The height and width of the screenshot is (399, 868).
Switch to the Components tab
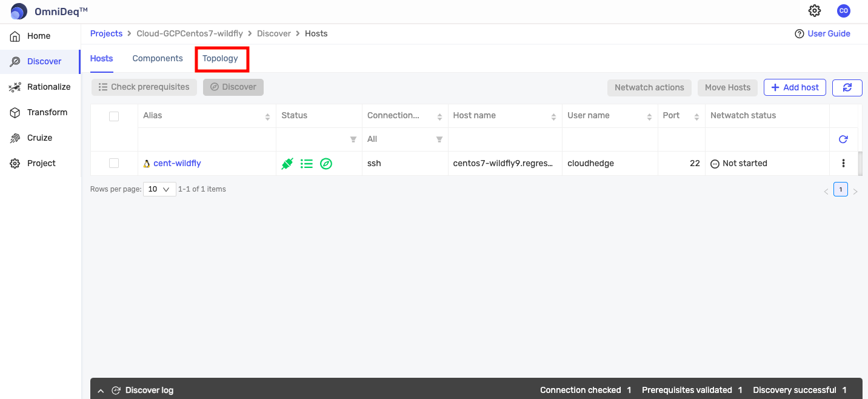(x=158, y=59)
